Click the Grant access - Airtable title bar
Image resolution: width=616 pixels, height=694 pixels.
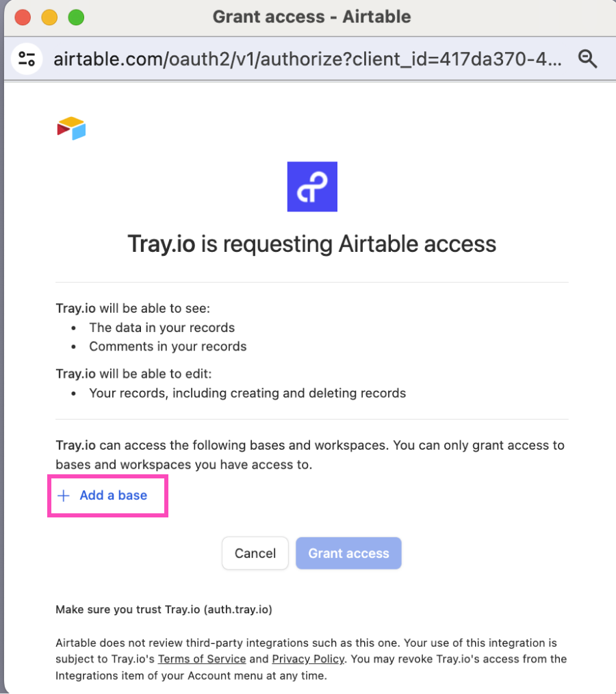point(312,17)
